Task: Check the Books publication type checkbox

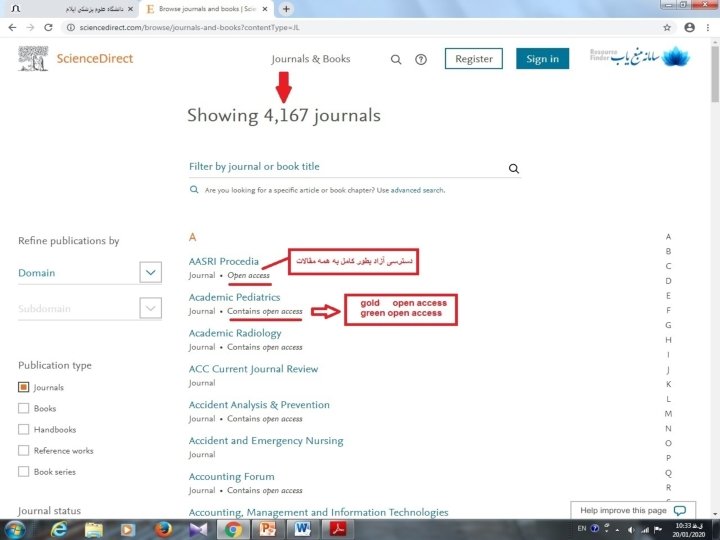Action: point(23,408)
